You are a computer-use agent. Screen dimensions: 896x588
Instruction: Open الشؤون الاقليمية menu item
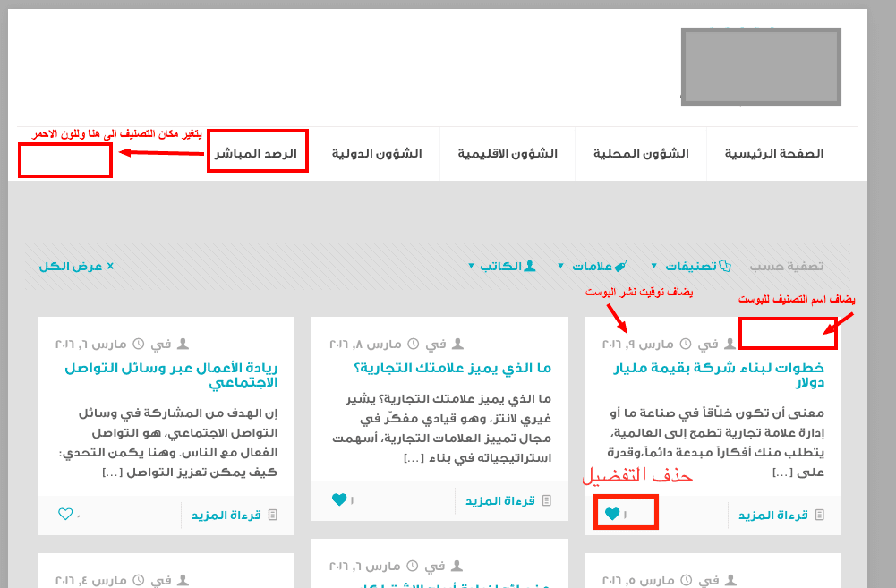[508, 154]
